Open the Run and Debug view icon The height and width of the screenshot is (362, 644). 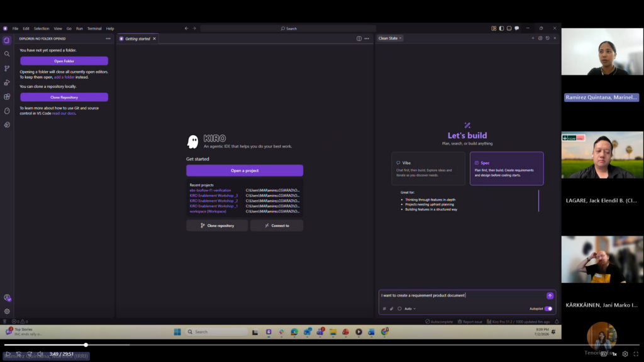(6, 82)
